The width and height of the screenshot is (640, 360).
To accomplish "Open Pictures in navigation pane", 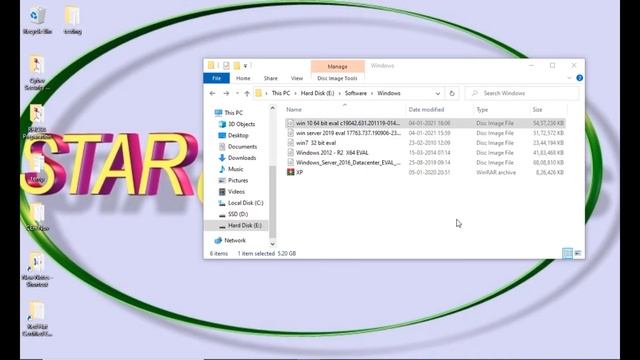I will (x=238, y=180).
